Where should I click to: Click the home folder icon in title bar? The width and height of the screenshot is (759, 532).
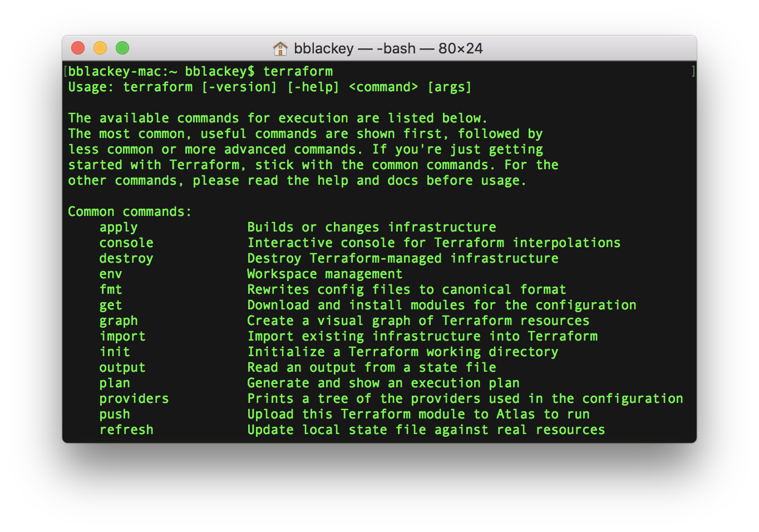280,48
